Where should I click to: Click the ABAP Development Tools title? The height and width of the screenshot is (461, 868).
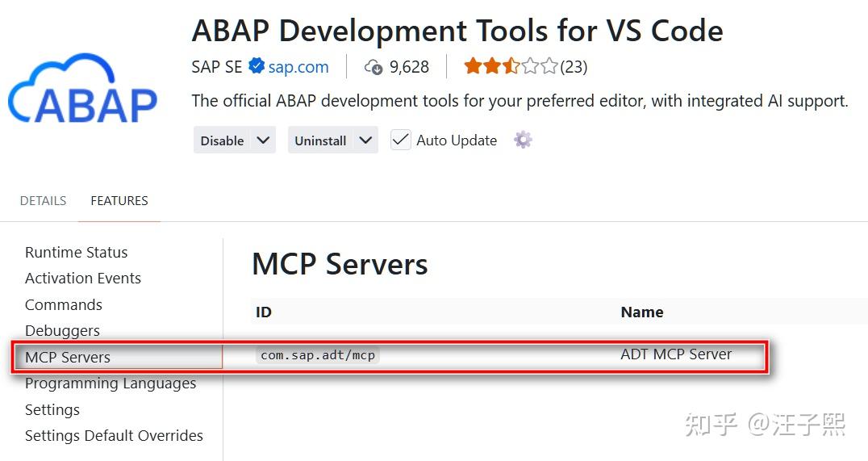click(x=457, y=30)
